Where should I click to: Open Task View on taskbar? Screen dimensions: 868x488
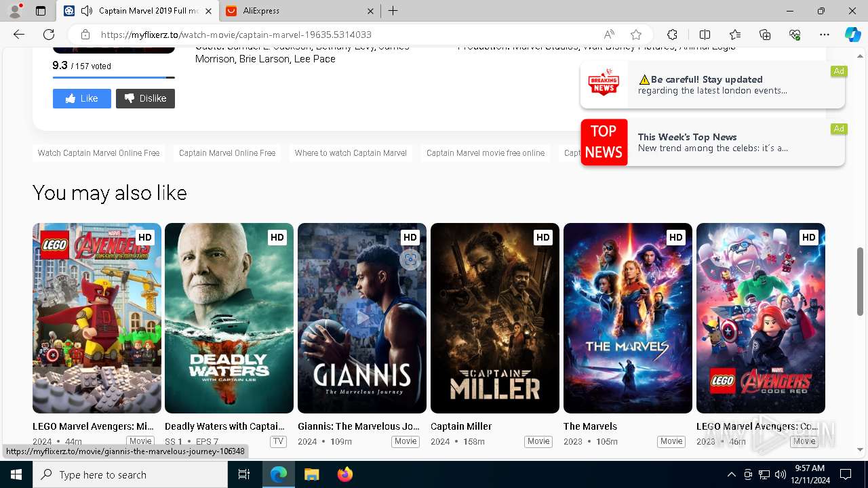click(244, 474)
